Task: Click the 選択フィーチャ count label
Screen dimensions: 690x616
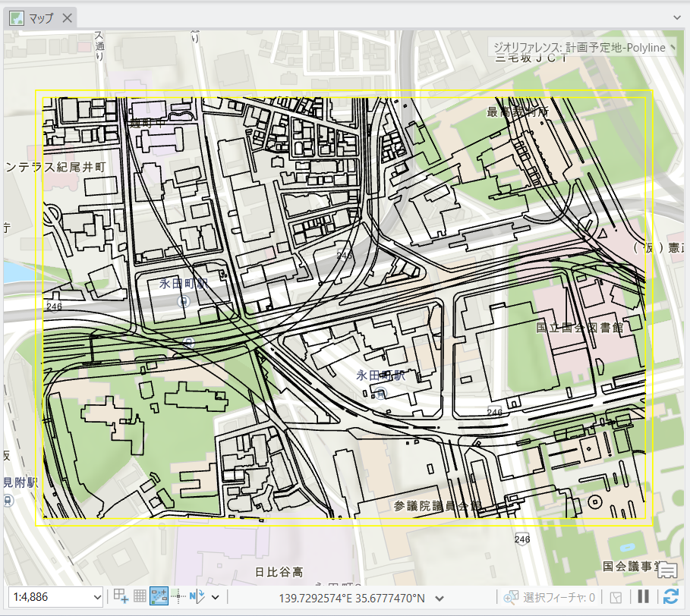Action: pyautogui.click(x=559, y=598)
